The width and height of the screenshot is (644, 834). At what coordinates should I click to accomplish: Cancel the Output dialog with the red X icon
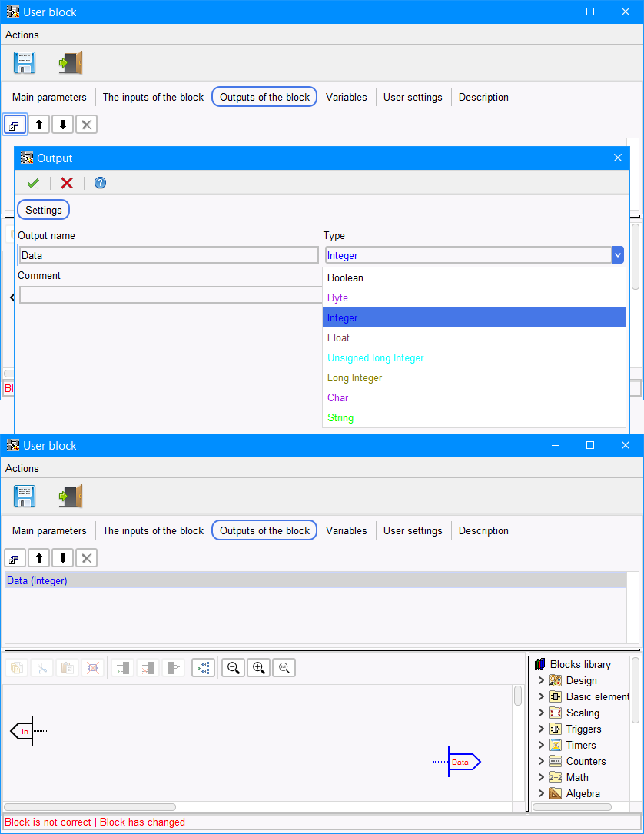67,183
